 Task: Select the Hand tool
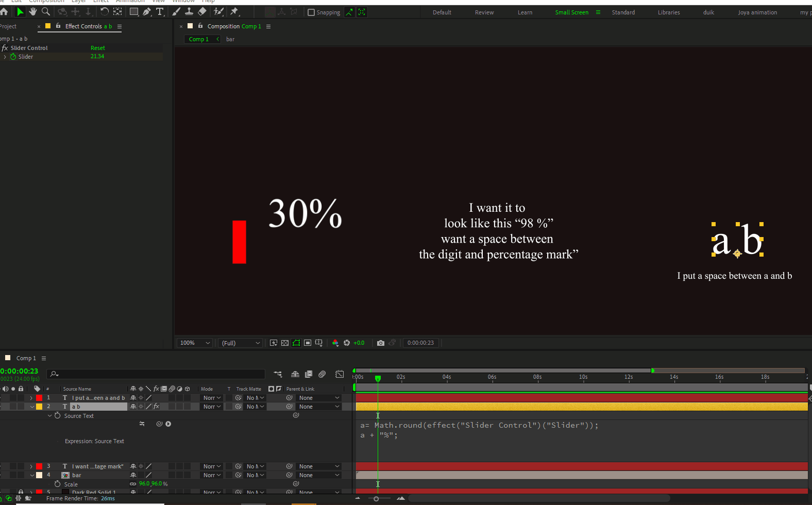33,11
